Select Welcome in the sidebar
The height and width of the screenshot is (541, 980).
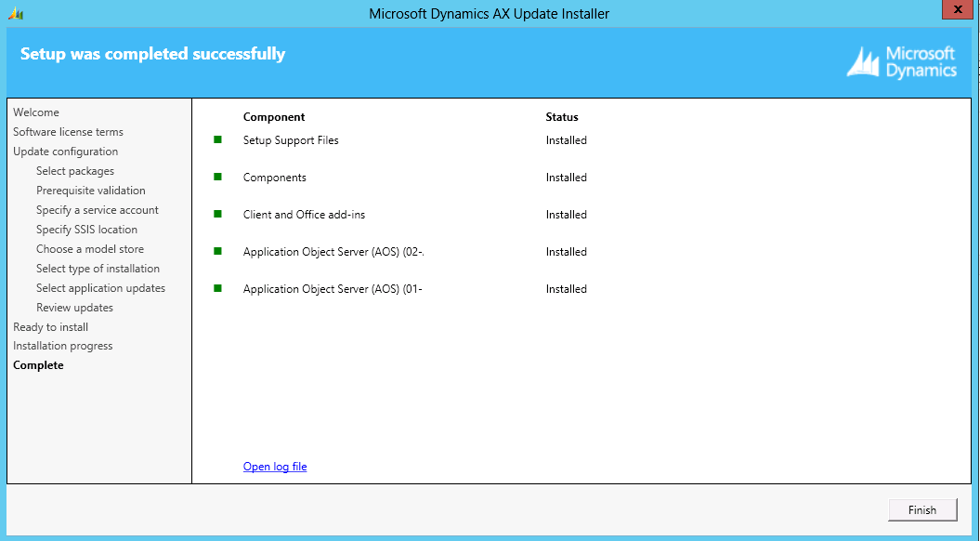click(x=35, y=112)
